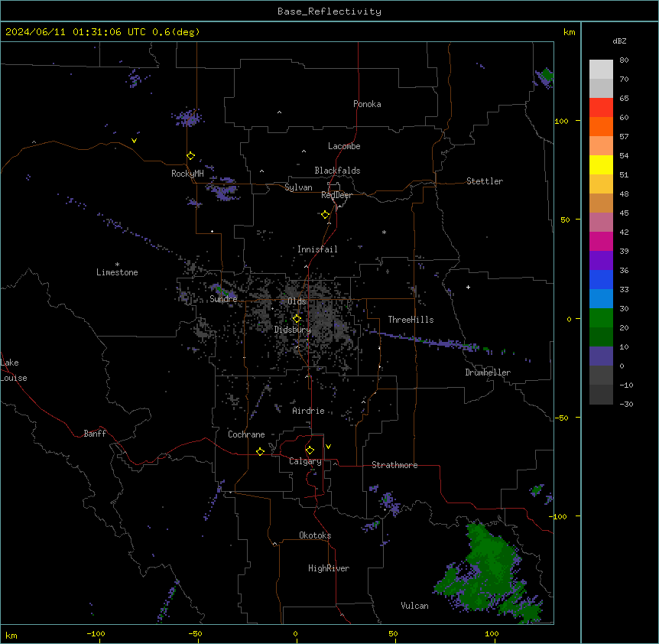Click the asterisk marker east of Innisfail
This screenshot has height=644, width=659.
[384, 232]
